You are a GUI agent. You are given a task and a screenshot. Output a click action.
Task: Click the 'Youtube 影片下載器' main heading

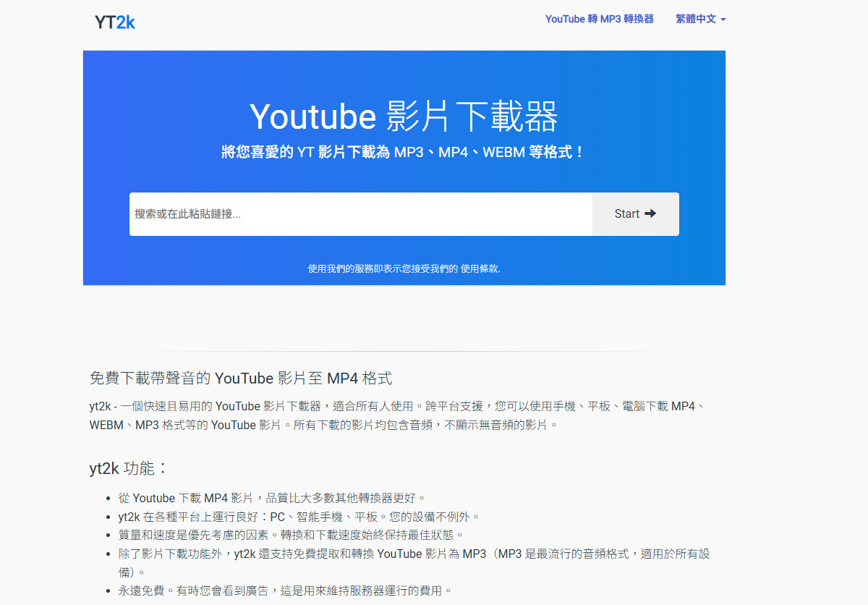[x=404, y=116]
